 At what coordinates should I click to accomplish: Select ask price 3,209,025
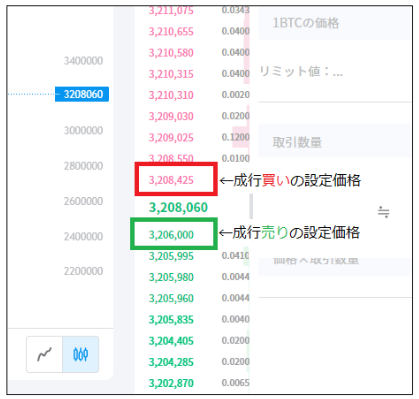pyautogui.click(x=171, y=137)
